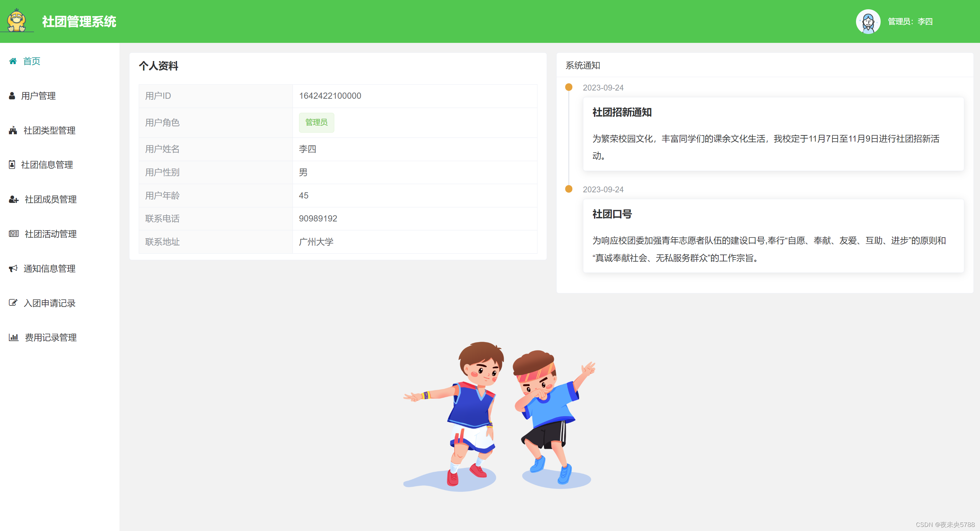Click the club member add-user icon

(x=14, y=199)
